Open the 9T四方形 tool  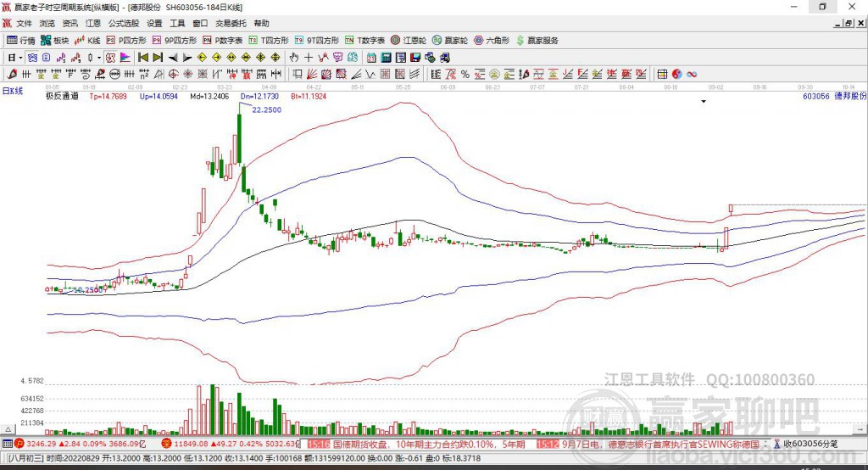(317, 41)
